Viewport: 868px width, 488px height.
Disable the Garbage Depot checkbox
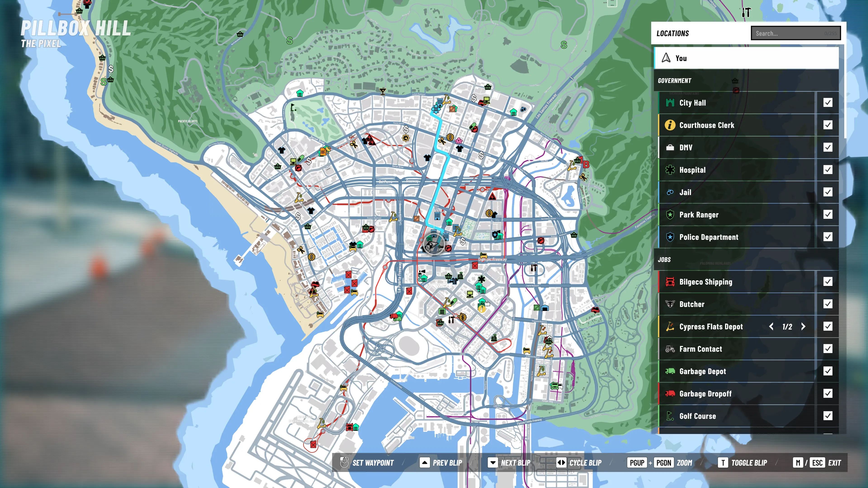[828, 371]
